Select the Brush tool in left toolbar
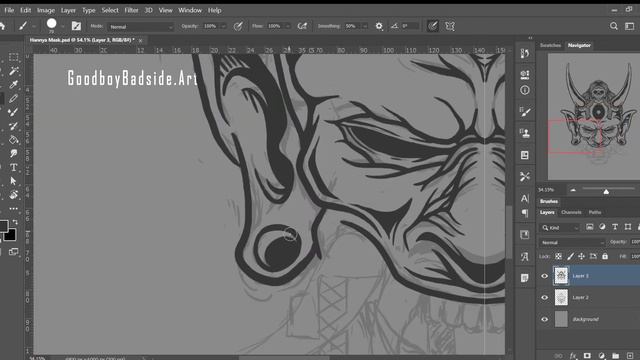640x360 pixels. coord(13,112)
